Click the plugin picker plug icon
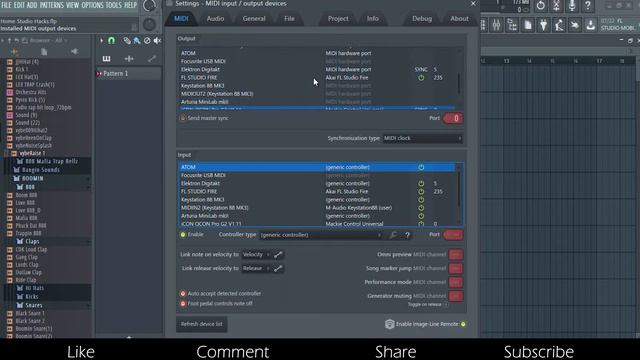Image resolution: width=640 pixels, height=360 pixels. tap(543, 25)
